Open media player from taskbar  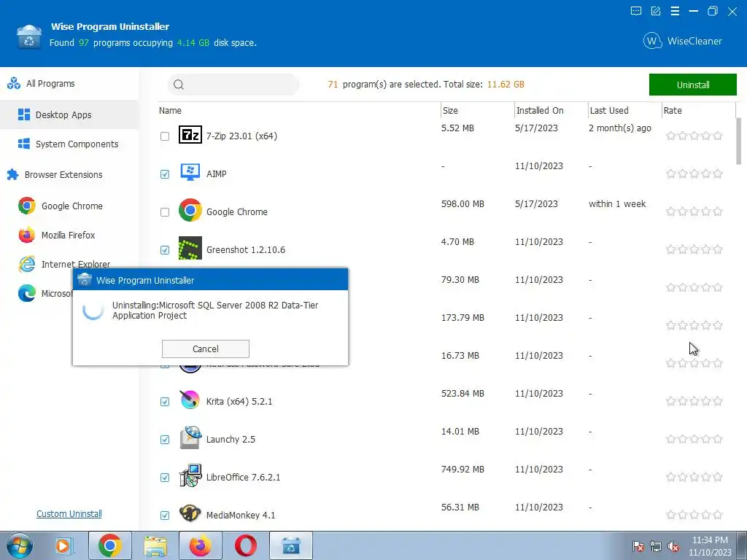coord(63,545)
